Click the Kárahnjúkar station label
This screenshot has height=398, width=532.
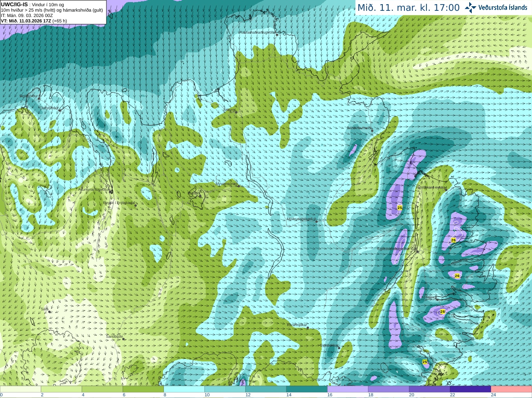297,325
